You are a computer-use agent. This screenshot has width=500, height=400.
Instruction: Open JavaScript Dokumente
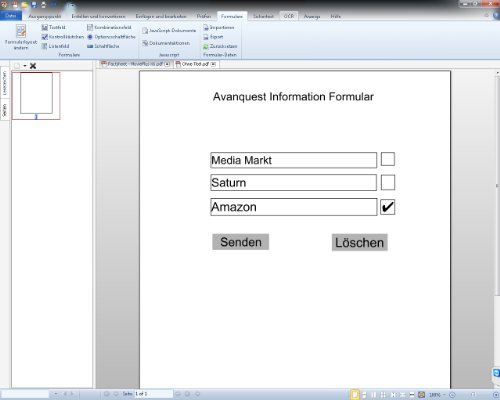click(x=169, y=30)
